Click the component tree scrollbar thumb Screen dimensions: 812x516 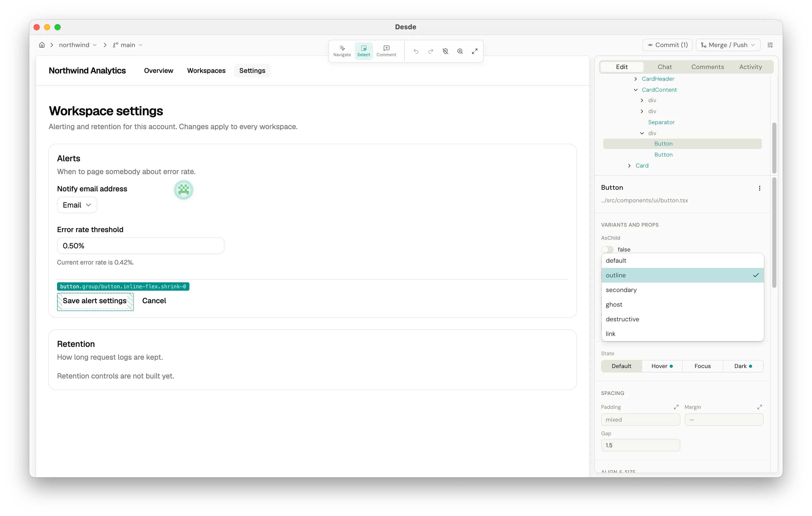tap(774, 148)
